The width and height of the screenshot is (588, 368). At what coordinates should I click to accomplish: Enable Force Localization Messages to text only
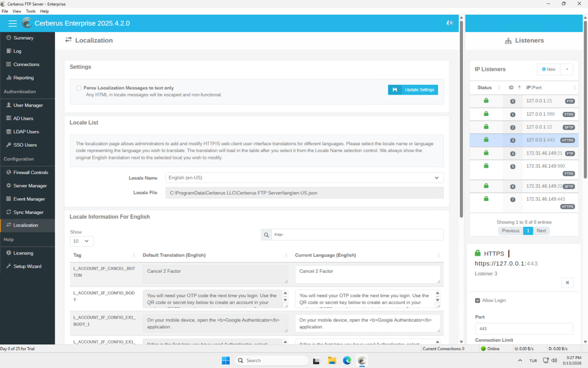pos(78,88)
